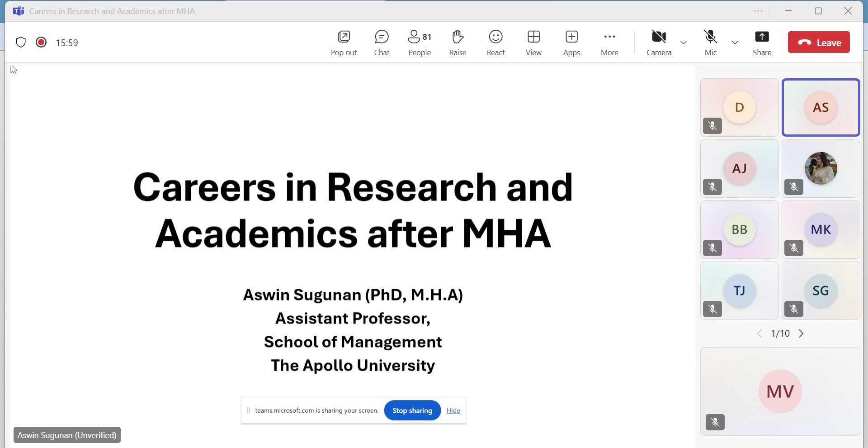Select the AS participant tile

[821, 108]
